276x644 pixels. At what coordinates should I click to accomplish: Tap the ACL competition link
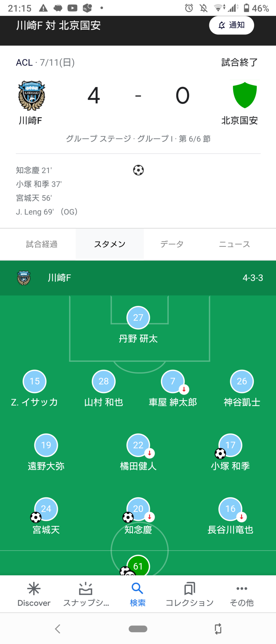[24, 63]
